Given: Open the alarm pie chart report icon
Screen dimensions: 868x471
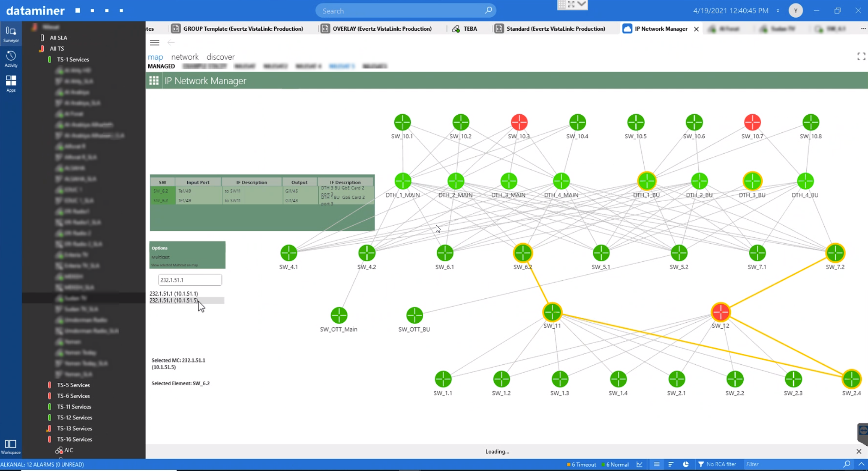Looking at the screenshot, I should [x=685, y=464].
